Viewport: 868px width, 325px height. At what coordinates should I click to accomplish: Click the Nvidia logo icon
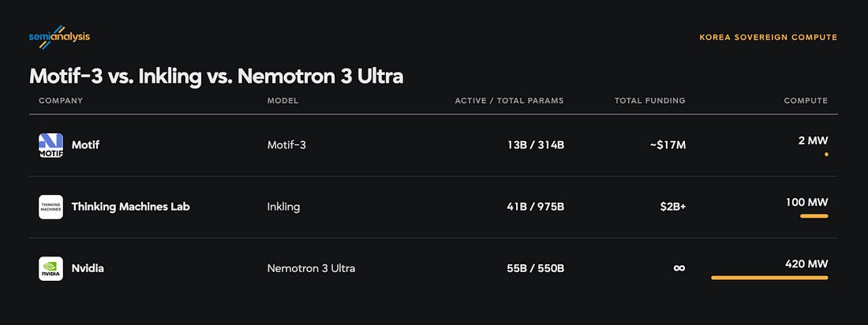coord(51,268)
